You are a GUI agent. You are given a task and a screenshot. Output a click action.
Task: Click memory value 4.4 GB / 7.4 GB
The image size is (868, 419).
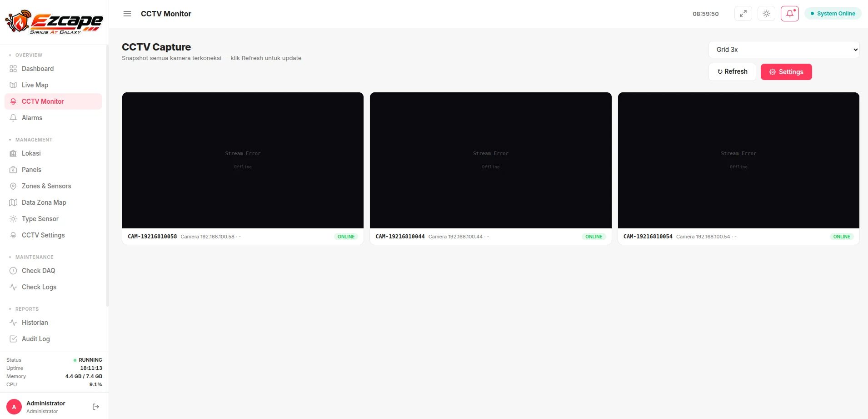click(x=84, y=376)
